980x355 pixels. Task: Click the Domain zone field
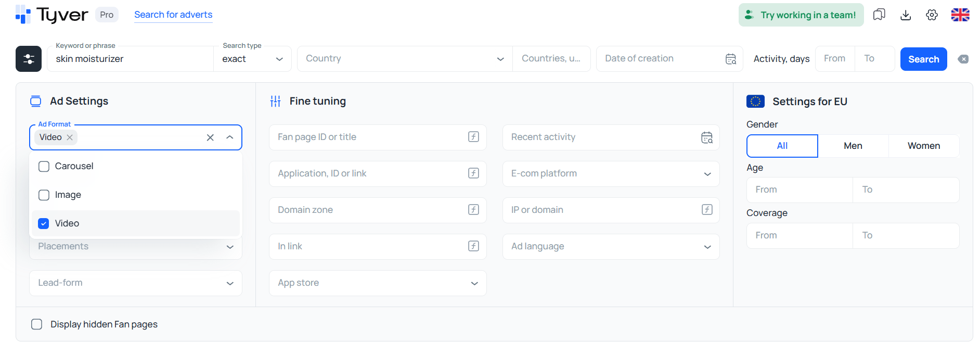378,210
